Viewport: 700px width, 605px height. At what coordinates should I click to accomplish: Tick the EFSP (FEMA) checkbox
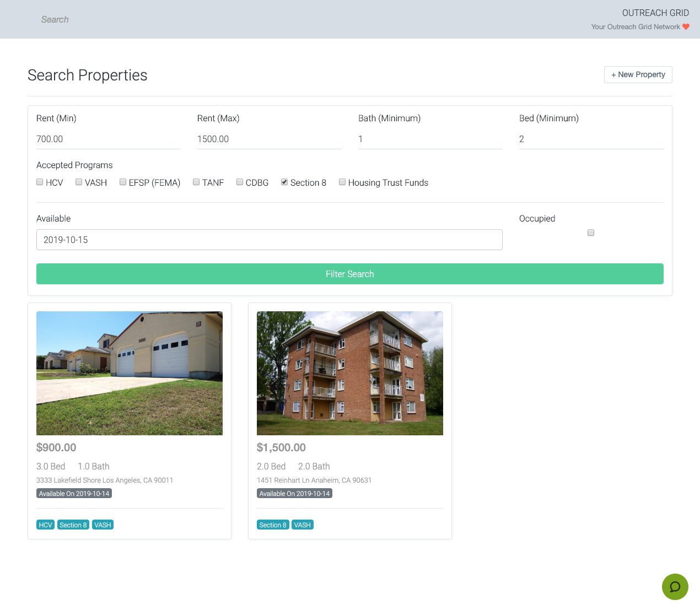123,182
